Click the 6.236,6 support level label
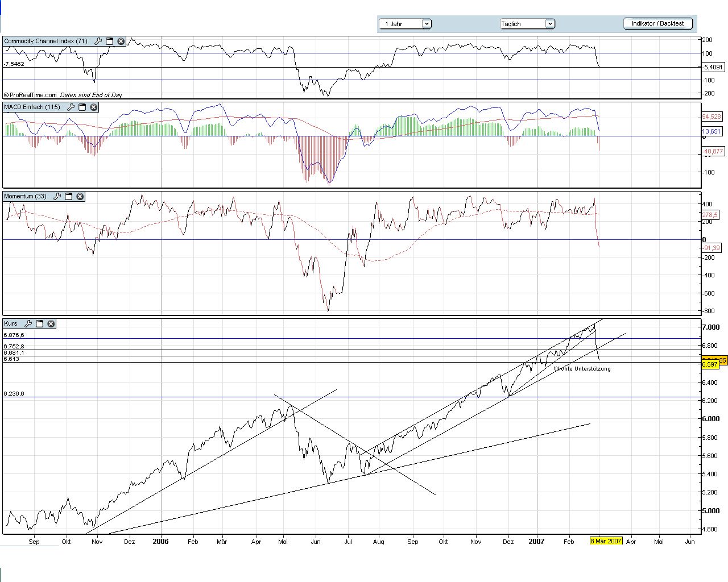Image resolution: width=728 pixels, height=582 pixels. point(14,394)
